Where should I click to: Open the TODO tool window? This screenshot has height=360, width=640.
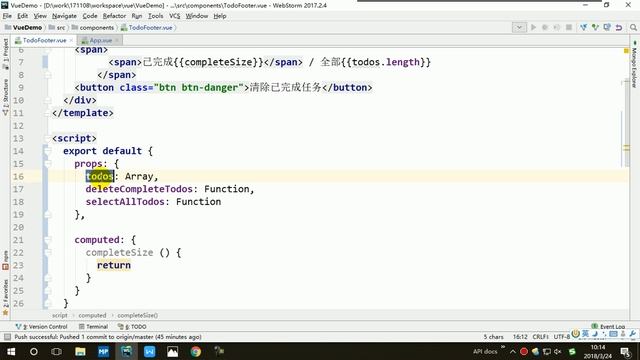[132, 327]
